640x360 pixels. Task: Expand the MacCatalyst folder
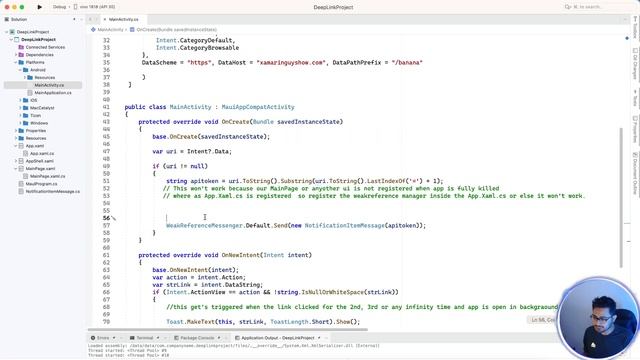click(x=20, y=108)
